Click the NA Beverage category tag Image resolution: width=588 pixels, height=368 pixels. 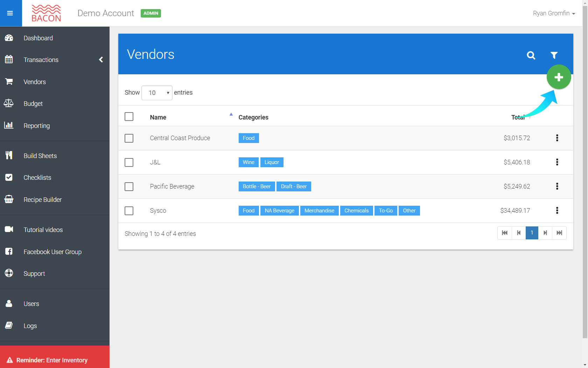280,211
